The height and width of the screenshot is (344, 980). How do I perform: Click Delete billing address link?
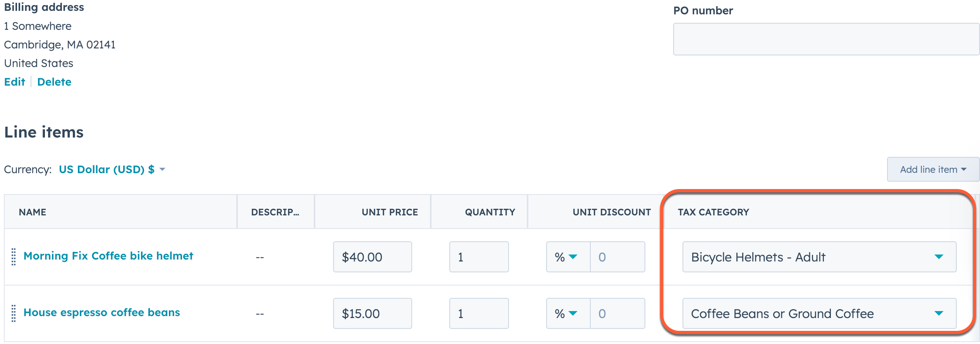[54, 82]
